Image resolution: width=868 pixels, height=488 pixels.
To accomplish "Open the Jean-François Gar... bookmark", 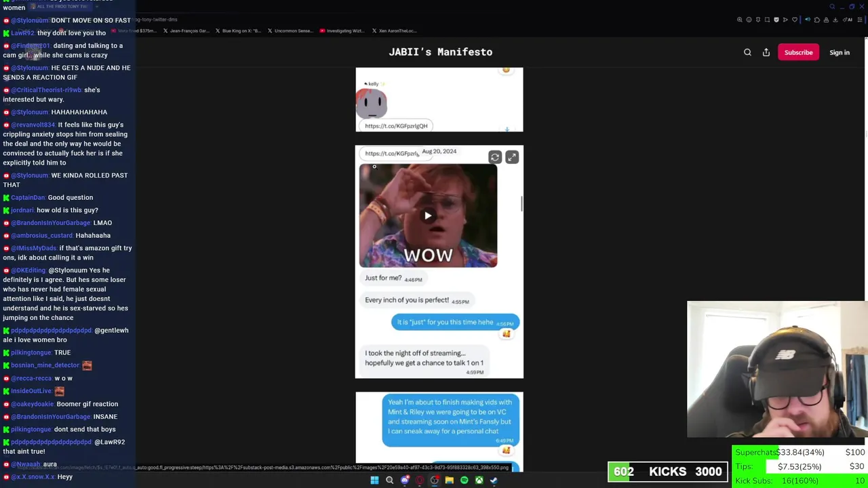I will point(186,30).
